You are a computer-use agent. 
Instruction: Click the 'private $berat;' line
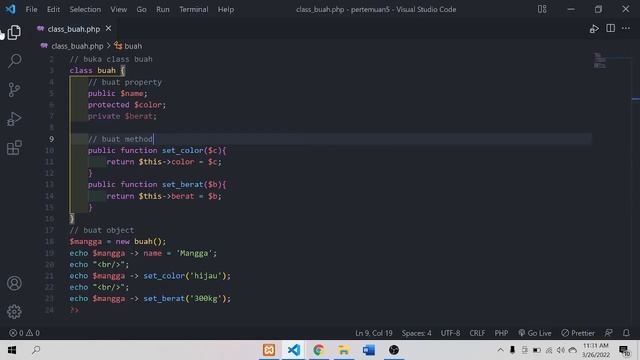pyautogui.click(x=122, y=116)
